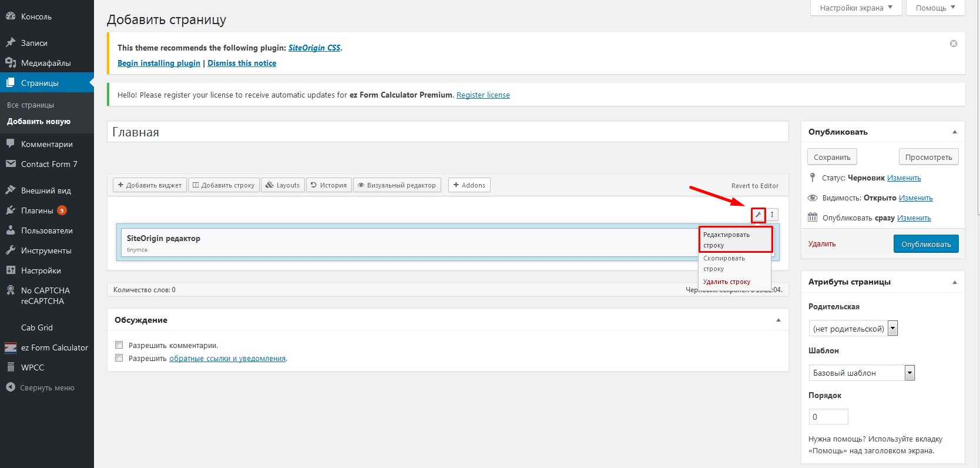Open Layouts in page builder toolbar
This screenshot has width=980, height=468.
[283, 185]
